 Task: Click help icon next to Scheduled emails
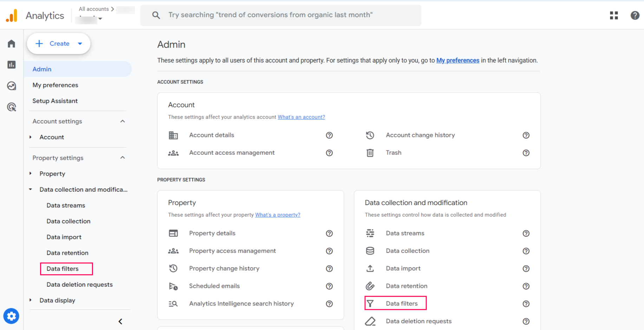(x=329, y=286)
